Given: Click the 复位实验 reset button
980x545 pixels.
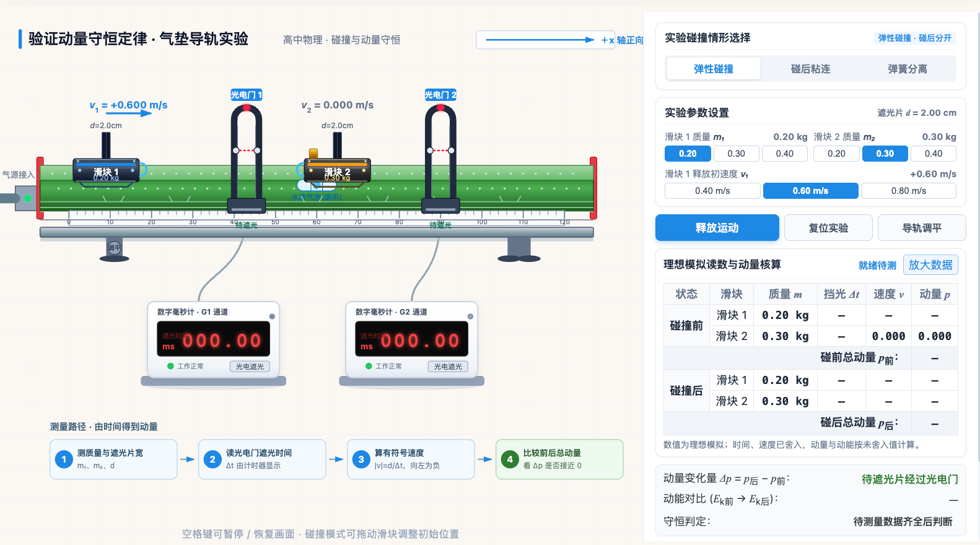Looking at the screenshot, I should [x=828, y=228].
